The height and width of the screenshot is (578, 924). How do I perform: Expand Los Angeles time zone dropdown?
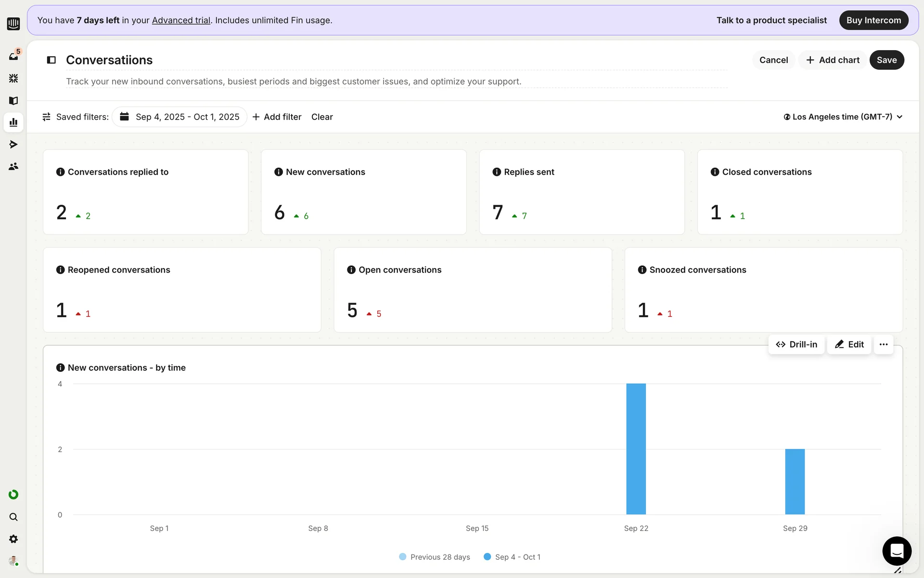pos(843,117)
